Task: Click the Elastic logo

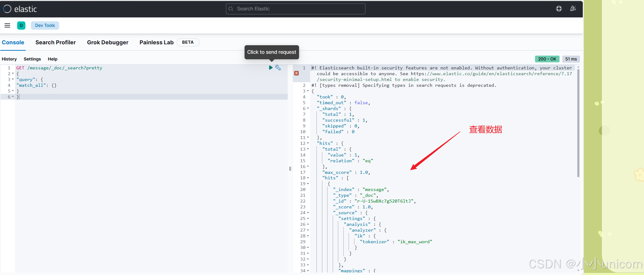Action: [x=20, y=9]
